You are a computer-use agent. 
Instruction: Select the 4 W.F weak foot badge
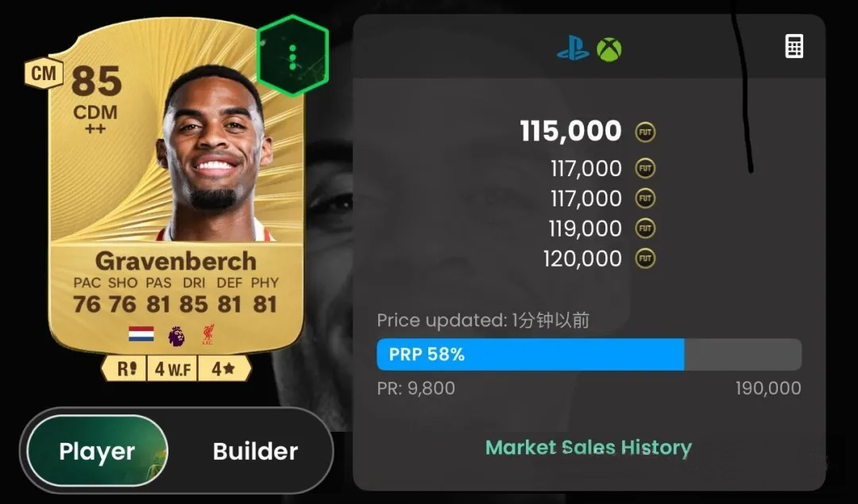[172, 369]
